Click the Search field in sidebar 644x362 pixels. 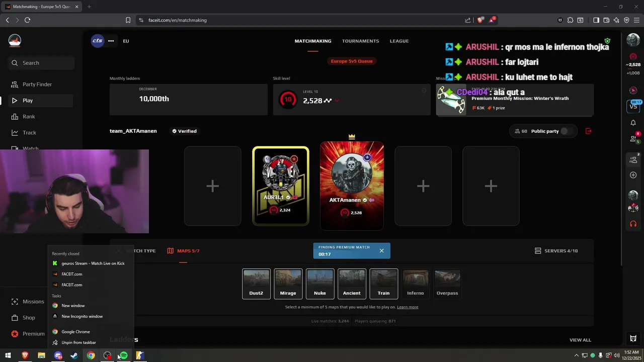point(41,63)
